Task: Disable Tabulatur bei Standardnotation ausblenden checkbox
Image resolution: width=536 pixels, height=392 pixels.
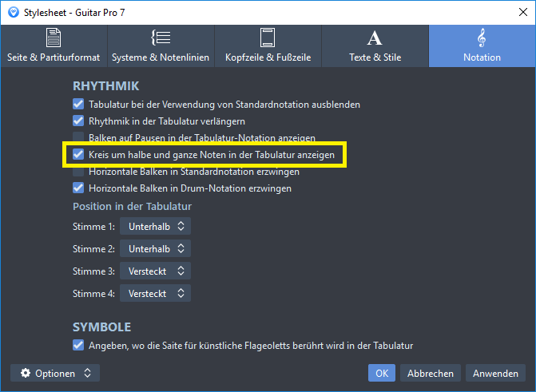Action: click(x=78, y=104)
